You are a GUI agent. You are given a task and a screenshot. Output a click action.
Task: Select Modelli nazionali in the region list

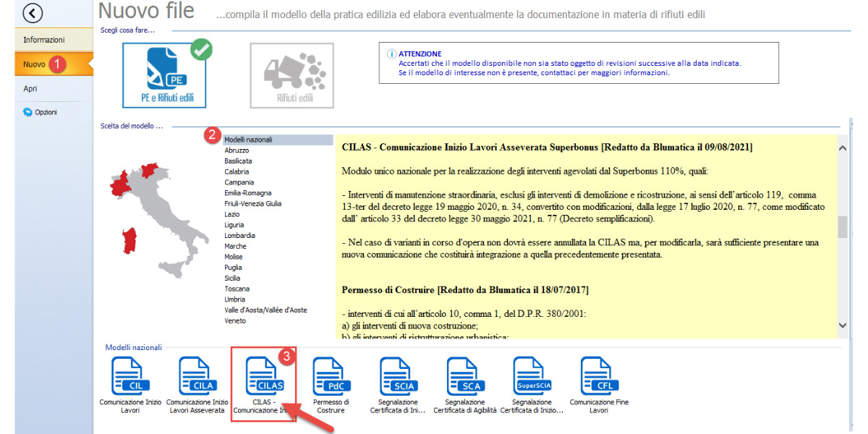click(x=248, y=140)
